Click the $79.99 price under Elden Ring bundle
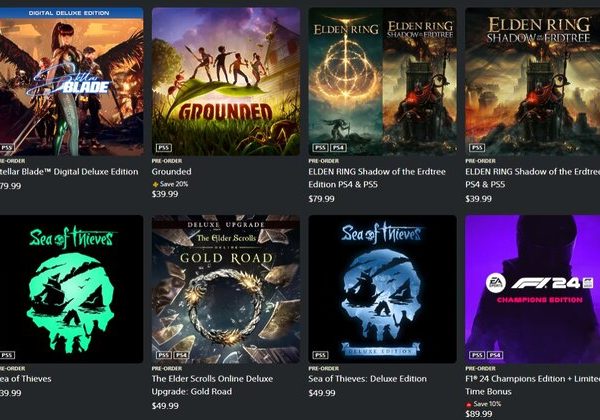 pyautogui.click(x=321, y=199)
